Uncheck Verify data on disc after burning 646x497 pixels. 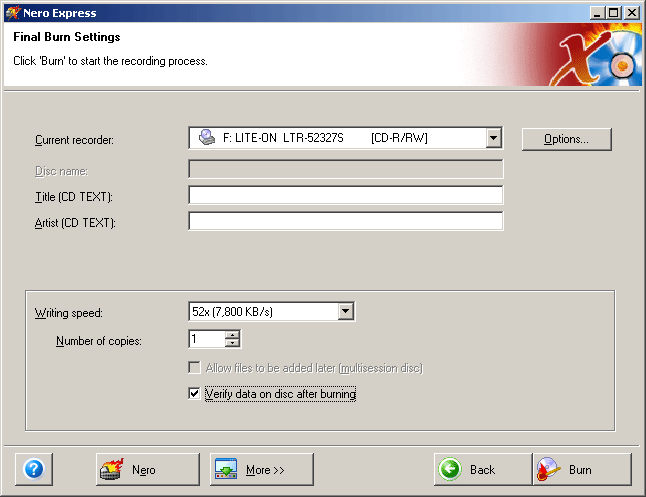195,394
